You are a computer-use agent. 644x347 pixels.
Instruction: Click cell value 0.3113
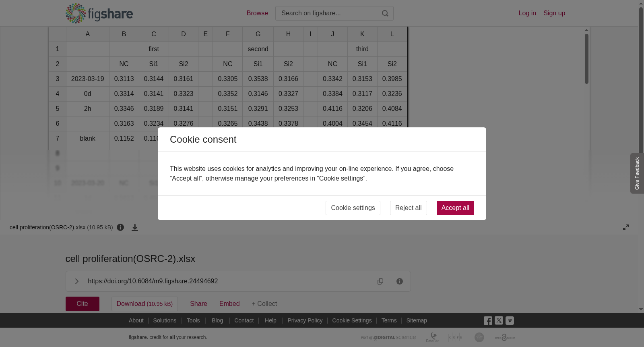click(124, 79)
